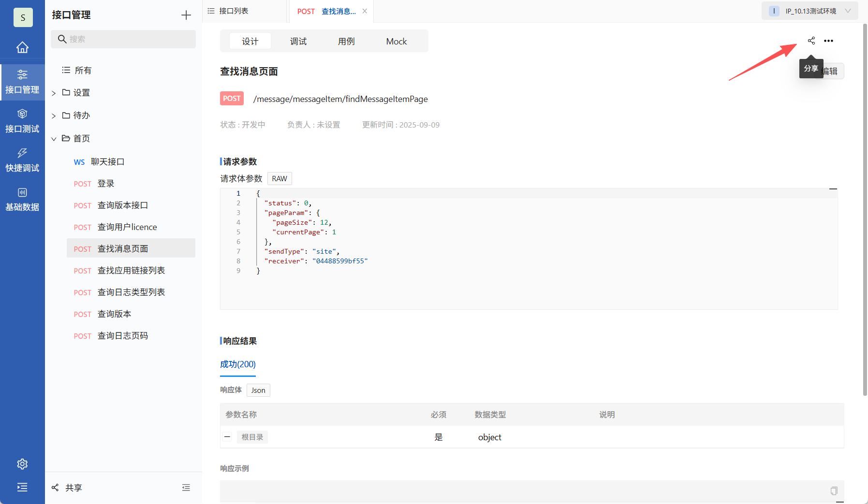Open the IP_10.13测试环境 environment dropdown
Image resolution: width=868 pixels, height=504 pixels.
810,11
